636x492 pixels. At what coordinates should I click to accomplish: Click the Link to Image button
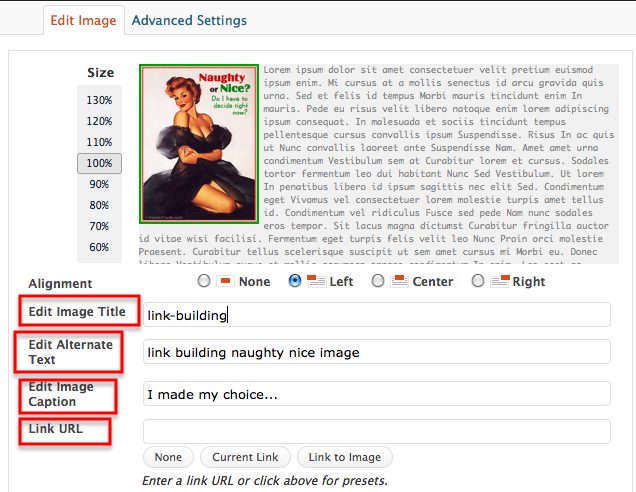pos(345,457)
